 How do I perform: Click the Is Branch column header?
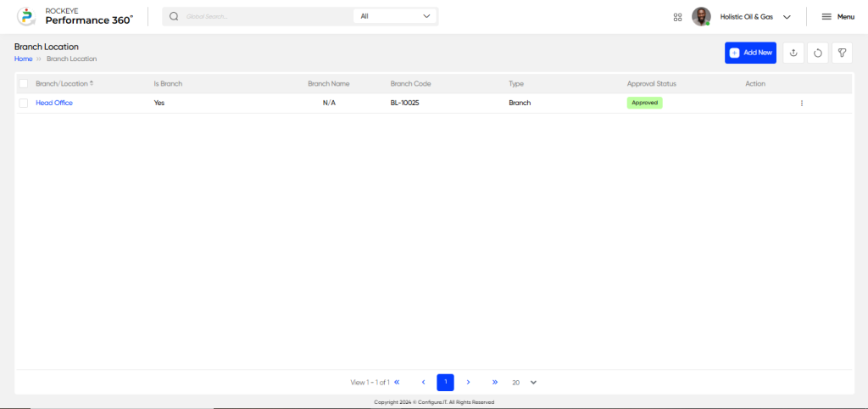coord(168,84)
